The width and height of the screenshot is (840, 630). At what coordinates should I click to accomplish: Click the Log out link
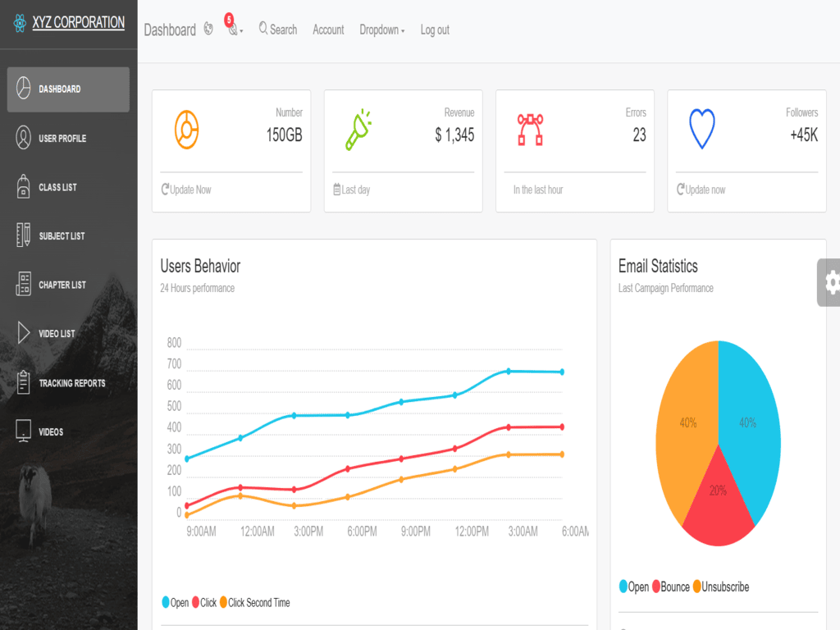pos(435,30)
